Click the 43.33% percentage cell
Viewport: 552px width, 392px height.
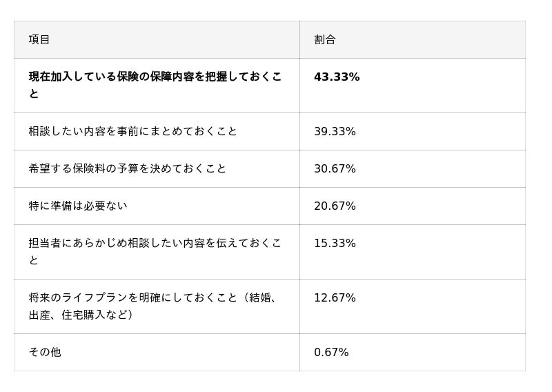click(x=337, y=77)
